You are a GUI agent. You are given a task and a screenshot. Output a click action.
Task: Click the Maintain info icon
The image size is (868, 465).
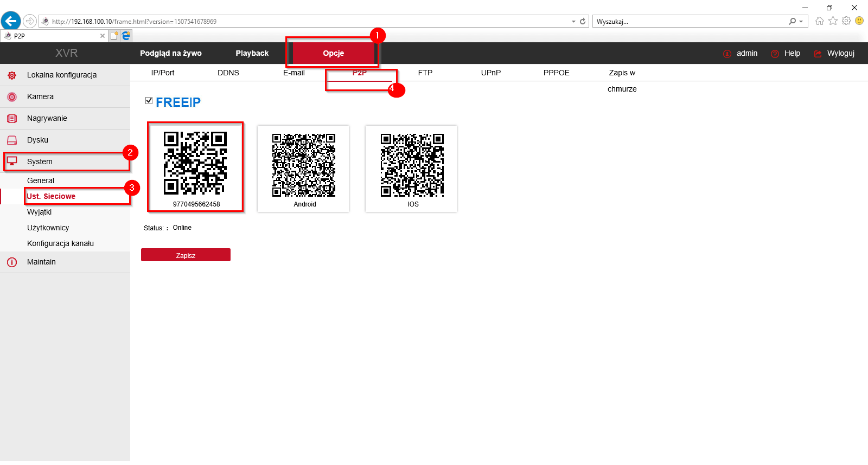click(x=12, y=262)
